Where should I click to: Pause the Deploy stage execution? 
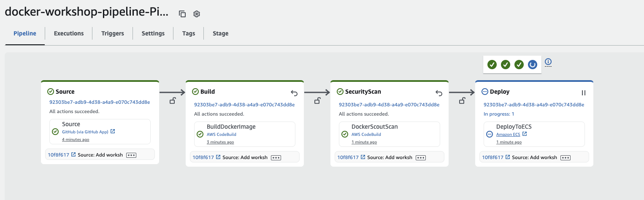pyautogui.click(x=584, y=93)
